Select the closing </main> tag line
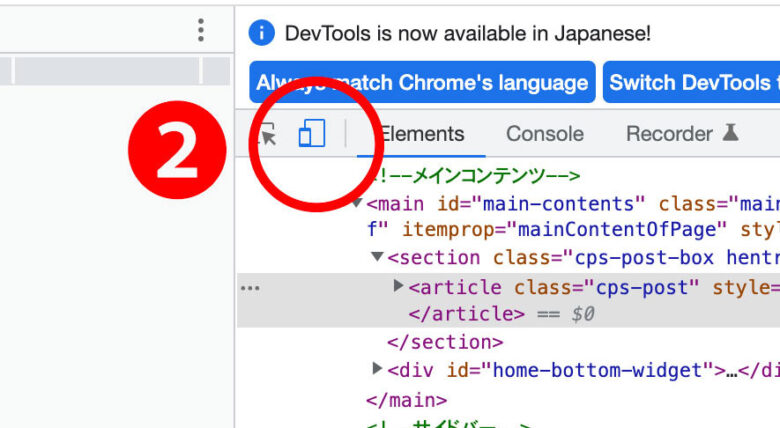This screenshot has width=780, height=428. tap(406, 400)
